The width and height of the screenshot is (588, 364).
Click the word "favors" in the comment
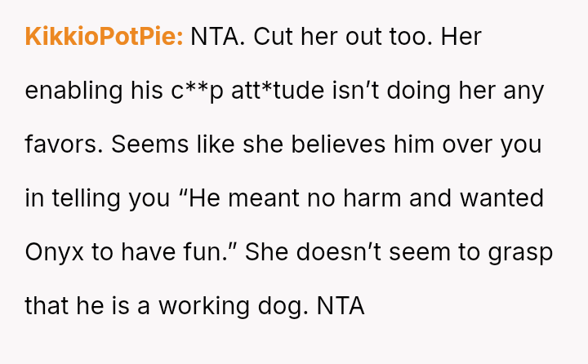(64, 144)
